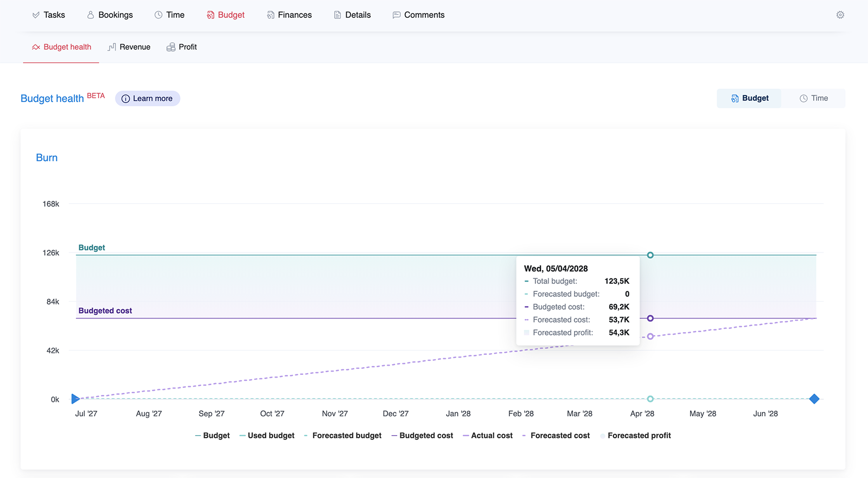The height and width of the screenshot is (478, 868).
Task: Open the settings gear icon
Action: [840, 15]
